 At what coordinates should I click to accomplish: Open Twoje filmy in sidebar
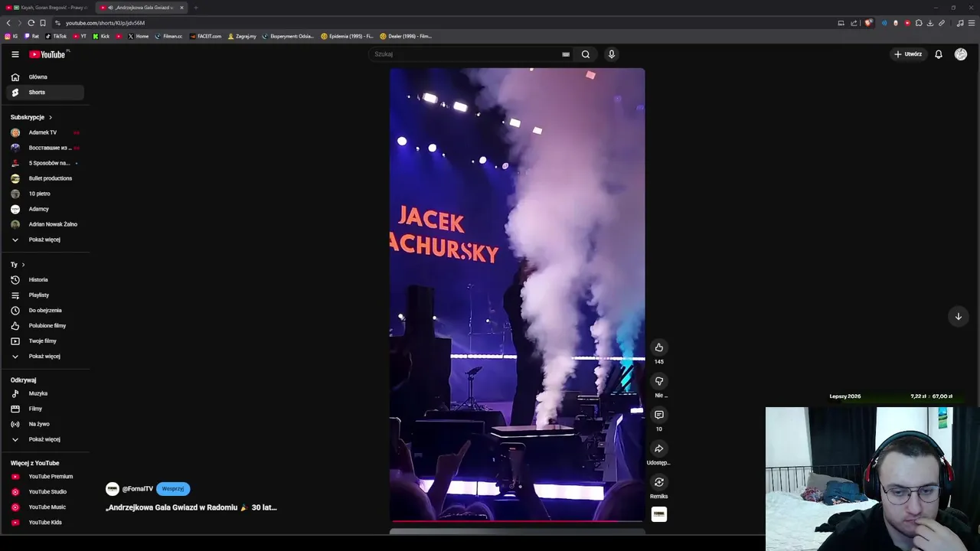45,341
